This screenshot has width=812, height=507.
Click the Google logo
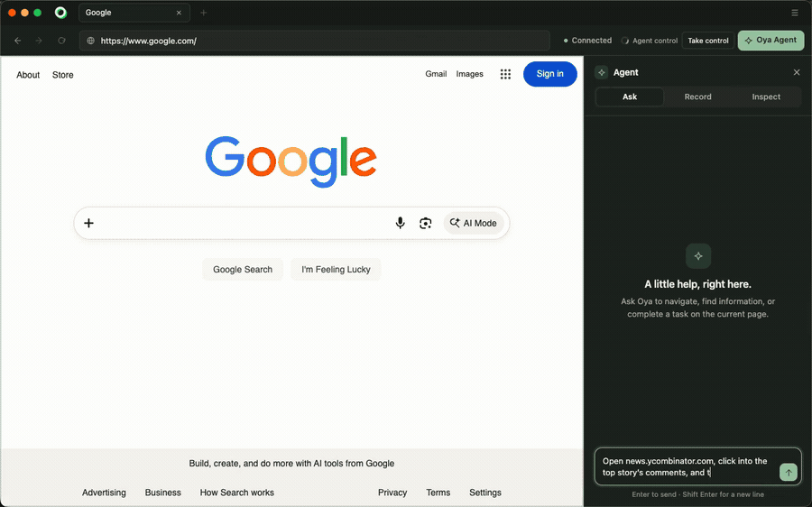point(291,161)
